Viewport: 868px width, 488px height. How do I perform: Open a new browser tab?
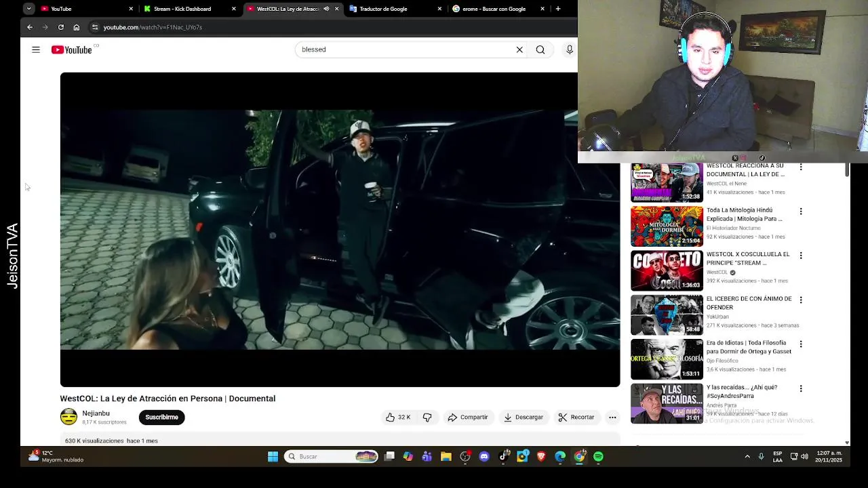558,9
